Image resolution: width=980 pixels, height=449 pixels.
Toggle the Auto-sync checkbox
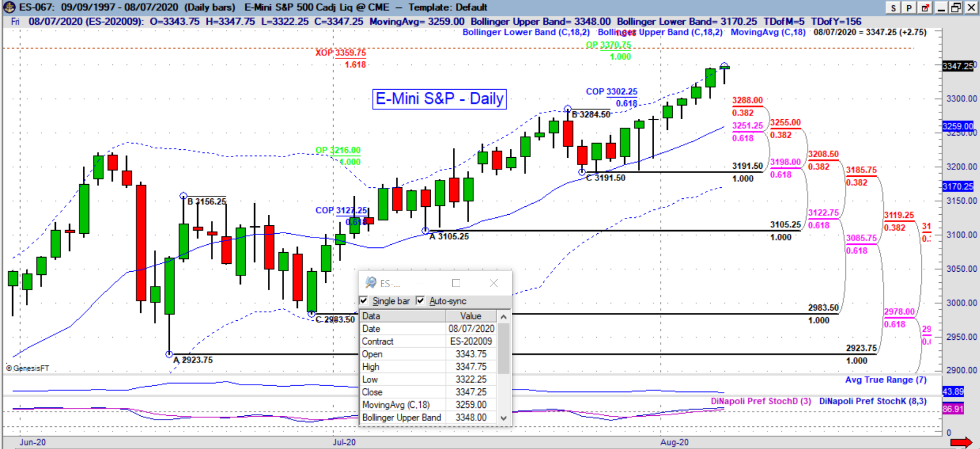[x=420, y=301]
